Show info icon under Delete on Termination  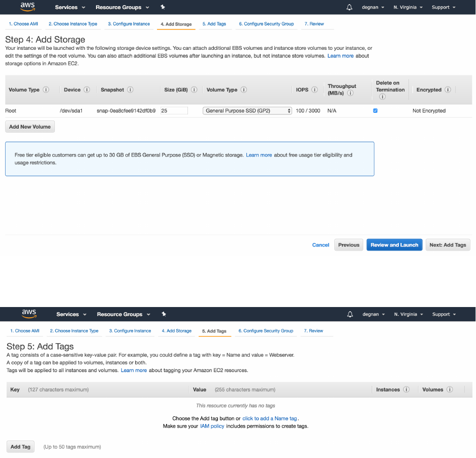click(x=383, y=97)
